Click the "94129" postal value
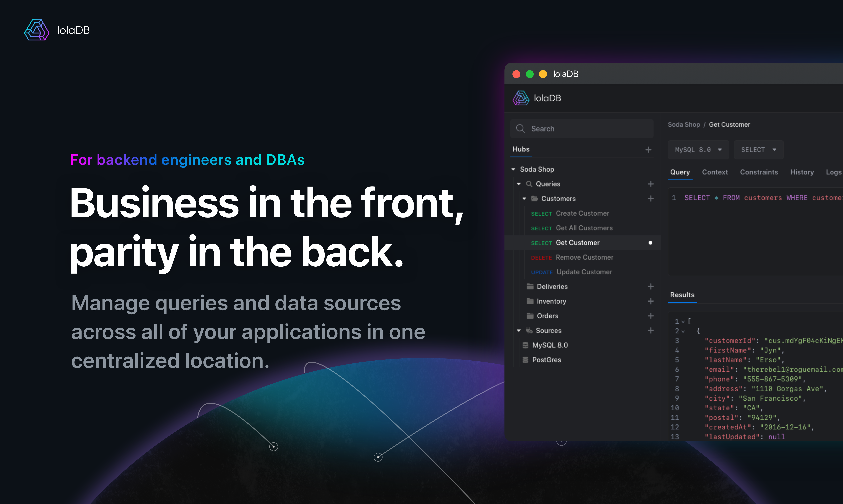The width and height of the screenshot is (843, 504). 762,418
